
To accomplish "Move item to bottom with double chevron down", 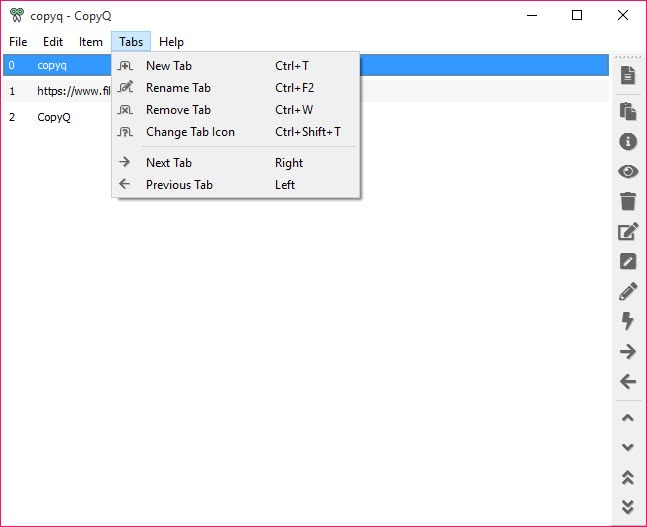I will 628,507.
